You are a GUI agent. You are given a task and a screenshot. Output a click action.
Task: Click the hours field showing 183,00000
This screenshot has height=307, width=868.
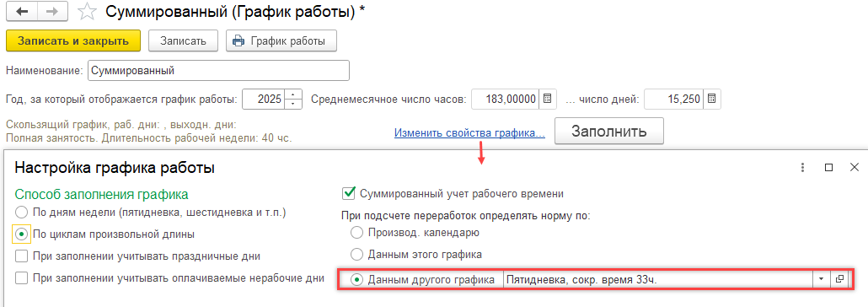pos(506,100)
